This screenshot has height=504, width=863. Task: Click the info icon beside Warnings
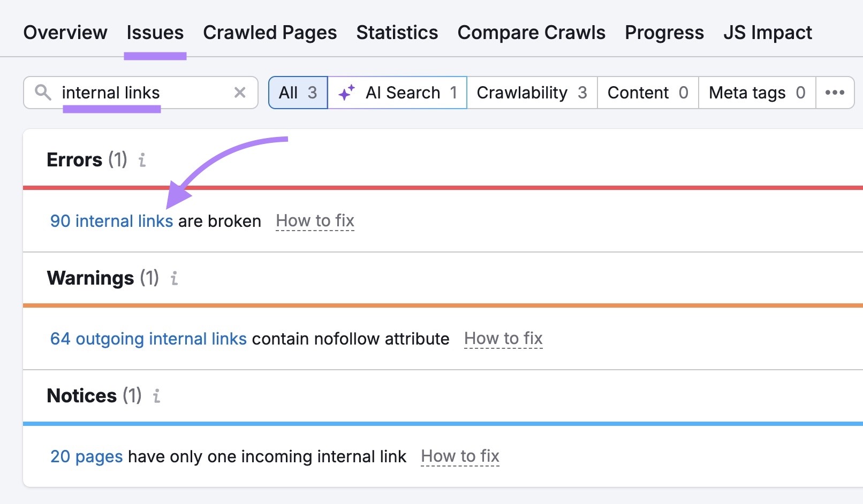(x=173, y=279)
